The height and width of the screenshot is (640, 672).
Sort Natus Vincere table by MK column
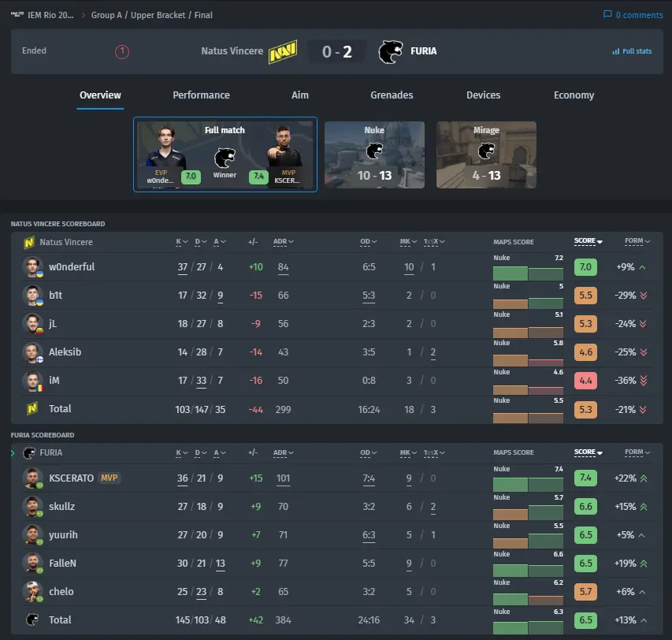pos(408,242)
